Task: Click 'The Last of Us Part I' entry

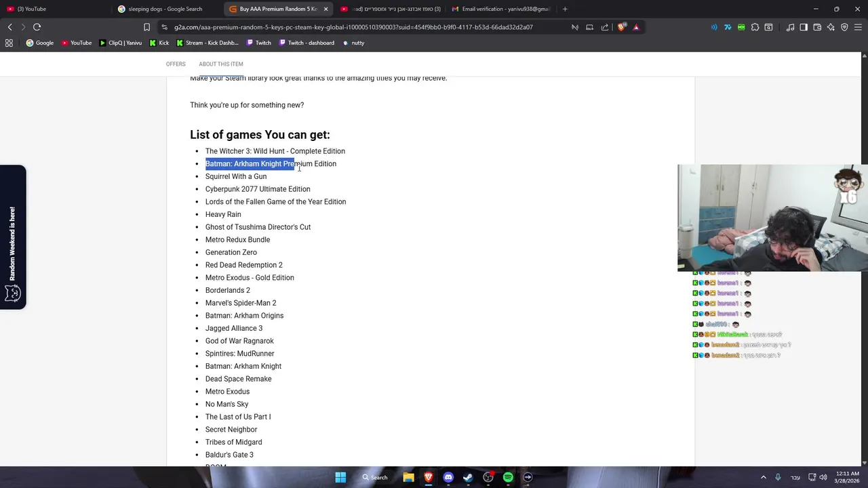Action: tap(238, 417)
